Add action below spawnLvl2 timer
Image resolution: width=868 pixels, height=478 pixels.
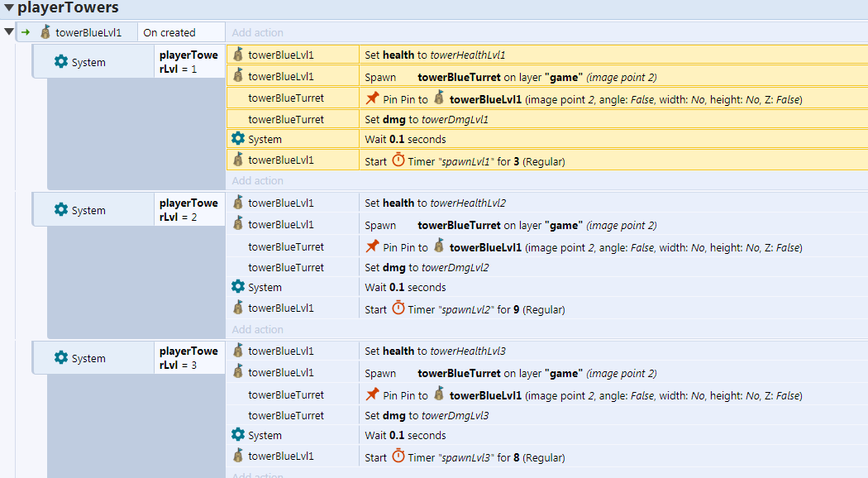pyautogui.click(x=257, y=329)
